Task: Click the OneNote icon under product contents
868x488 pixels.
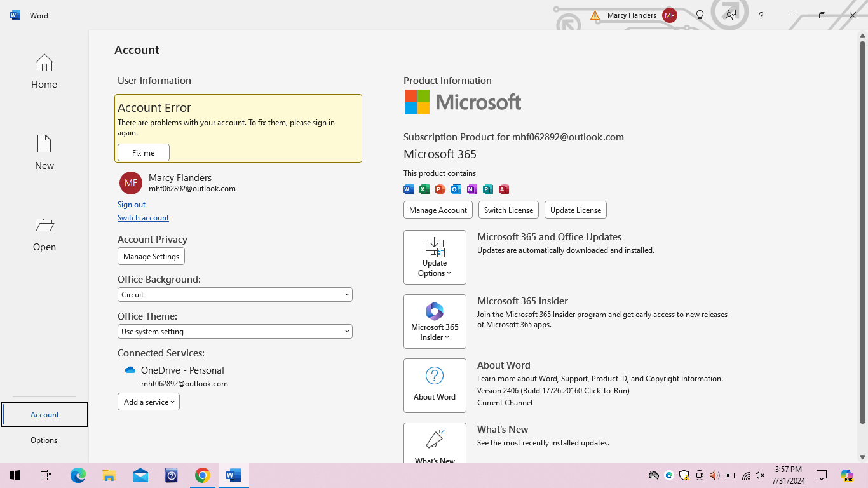Action: 472,189
